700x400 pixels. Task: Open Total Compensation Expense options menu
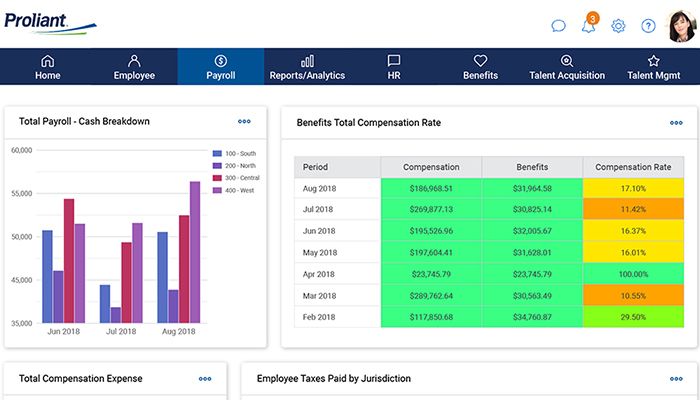(205, 379)
